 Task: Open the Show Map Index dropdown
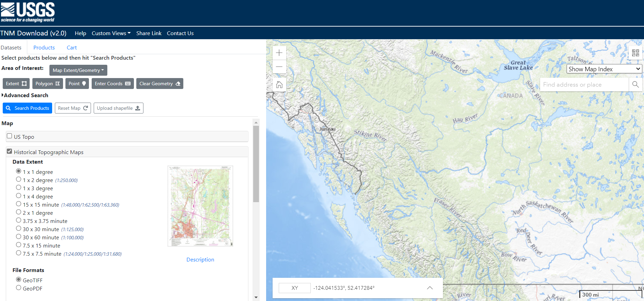604,69
